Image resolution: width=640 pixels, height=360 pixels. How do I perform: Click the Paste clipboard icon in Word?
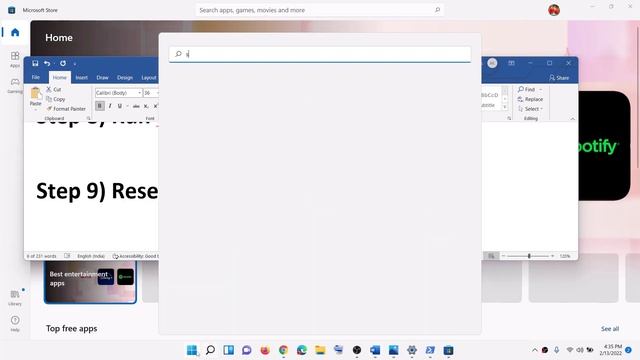coord(36,93)
